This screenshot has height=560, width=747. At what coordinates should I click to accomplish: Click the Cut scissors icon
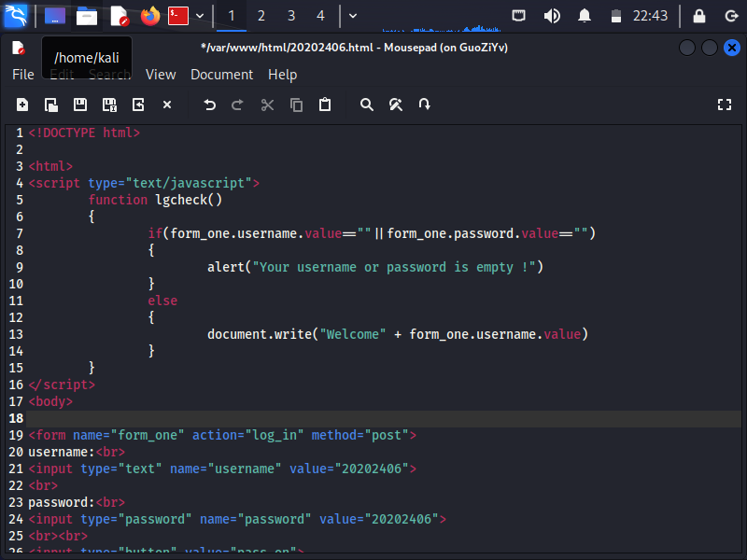tap(267, 105)
